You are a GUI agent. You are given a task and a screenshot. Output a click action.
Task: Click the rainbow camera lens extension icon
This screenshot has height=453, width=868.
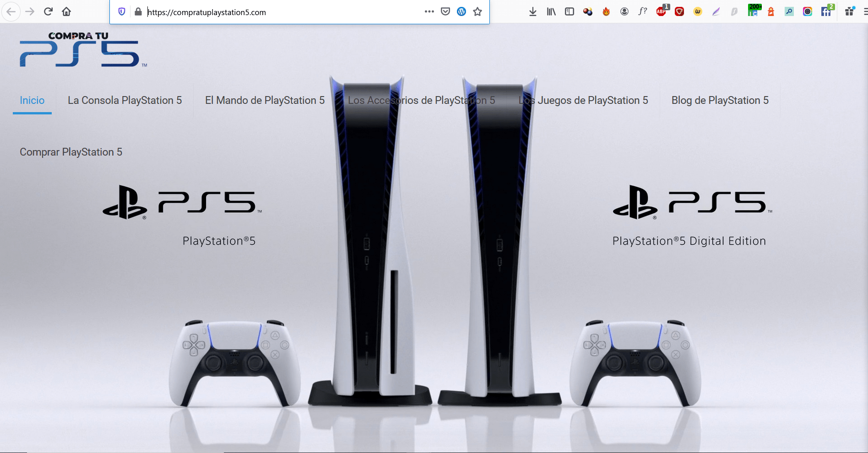808,11
